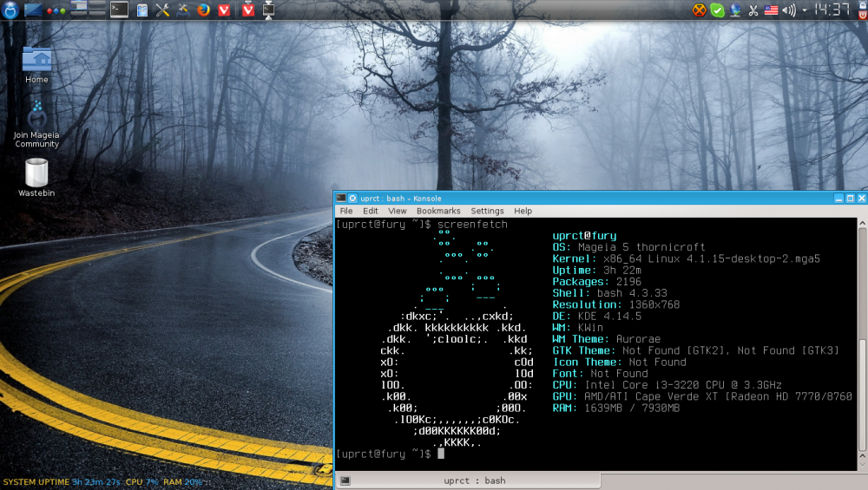The width and height of the screenshot is (868, 490).
Task: Toggle Konsole on-all-desktops pin button
Action: point(352,198)
